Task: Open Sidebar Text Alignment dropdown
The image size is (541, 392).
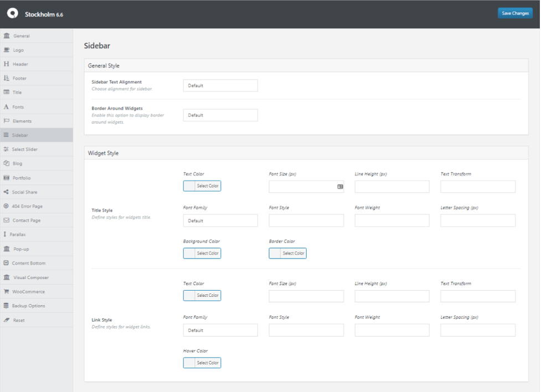Action: pos(220,86)
